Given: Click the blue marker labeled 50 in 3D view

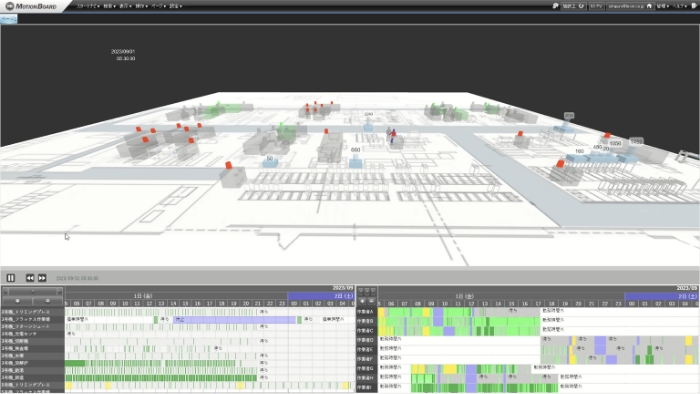Looking at the screenshot, I should pos(270,162).
